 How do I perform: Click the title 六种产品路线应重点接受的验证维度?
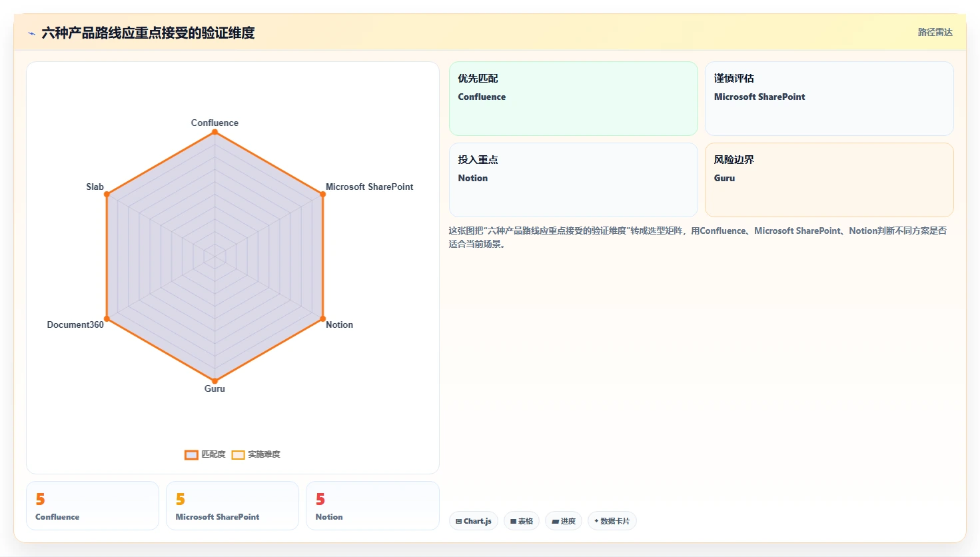tap(148, 33)
